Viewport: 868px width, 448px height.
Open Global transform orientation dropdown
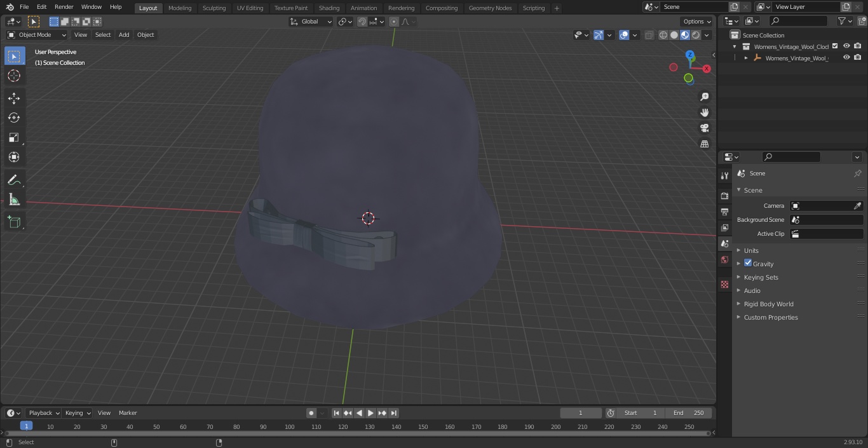tap(311, 22)
